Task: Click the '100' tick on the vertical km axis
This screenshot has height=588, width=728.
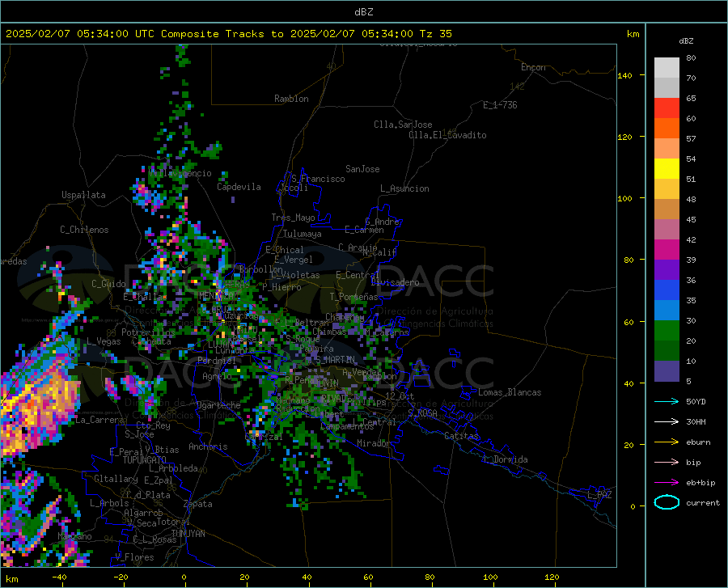Action: pyautogui.click(x=624, y=199)
